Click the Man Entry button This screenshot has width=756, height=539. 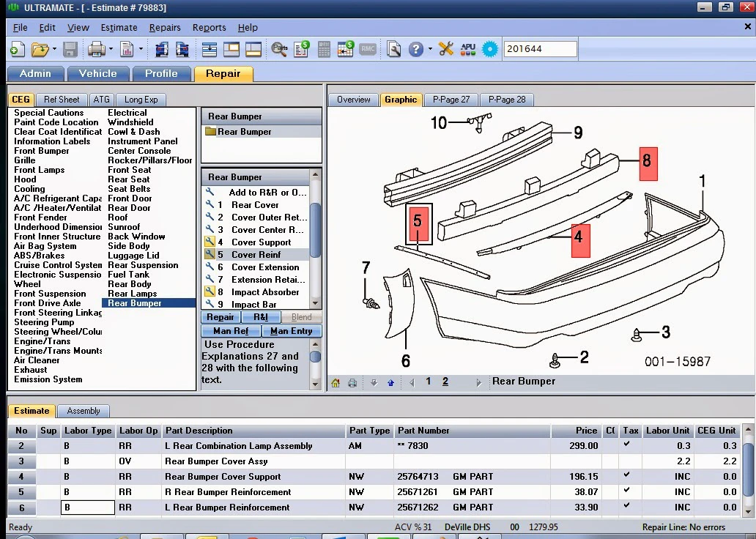292,331
